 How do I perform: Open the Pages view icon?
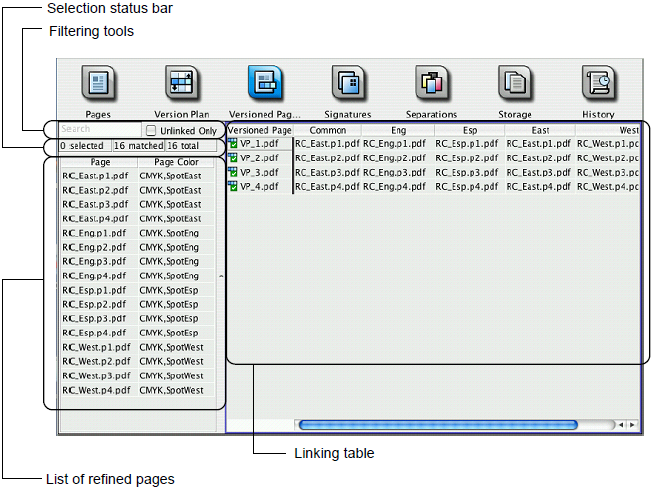(100, 84)
